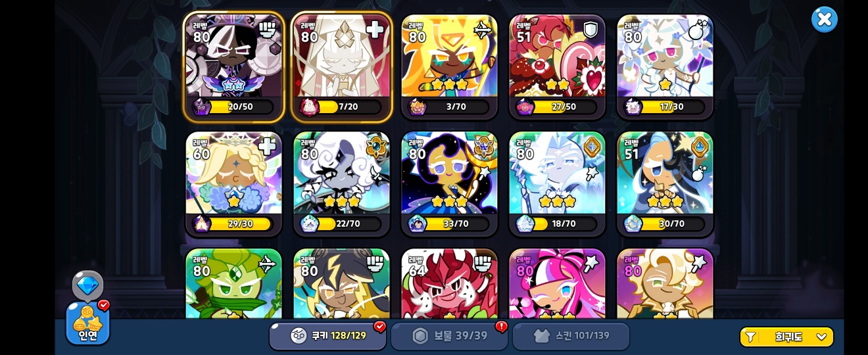This screenshot has width=868, height=355.
Task: Select the green level 80 ranged cookie
Action: point(233,283)
